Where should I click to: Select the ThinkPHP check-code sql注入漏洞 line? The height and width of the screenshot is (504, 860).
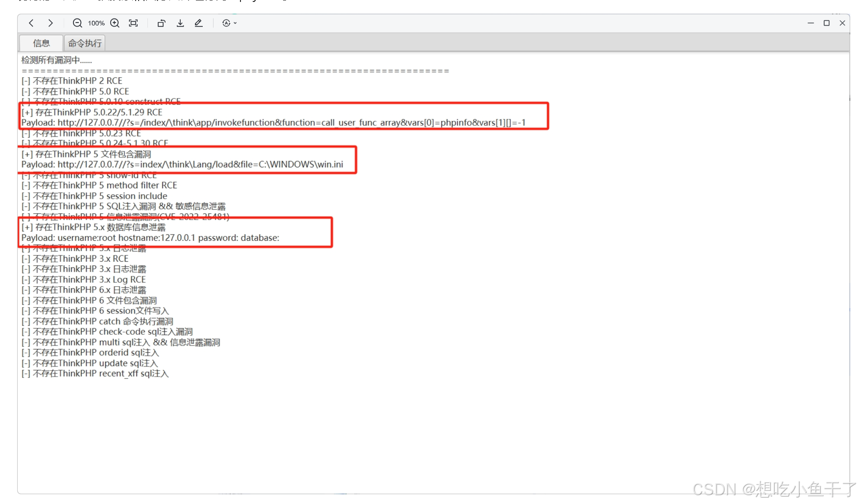pos(107,332)
